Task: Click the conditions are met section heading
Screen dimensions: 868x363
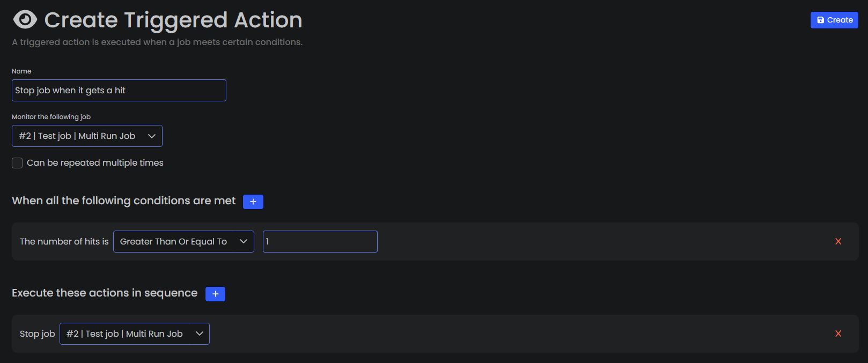Action: (123, 201)
